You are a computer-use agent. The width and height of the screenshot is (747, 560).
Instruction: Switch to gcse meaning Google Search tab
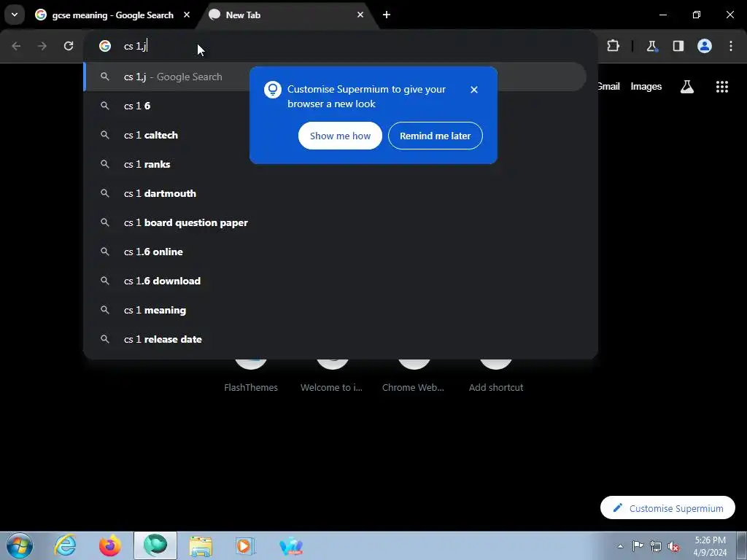112,15
